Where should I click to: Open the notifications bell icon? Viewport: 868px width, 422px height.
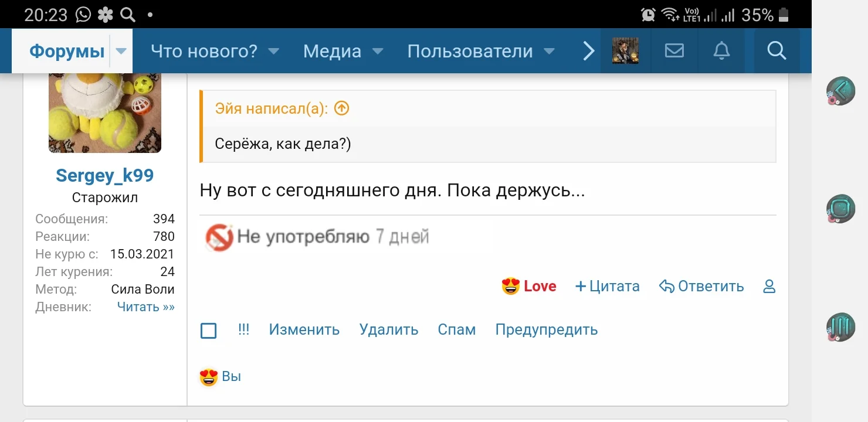[721, 51]
